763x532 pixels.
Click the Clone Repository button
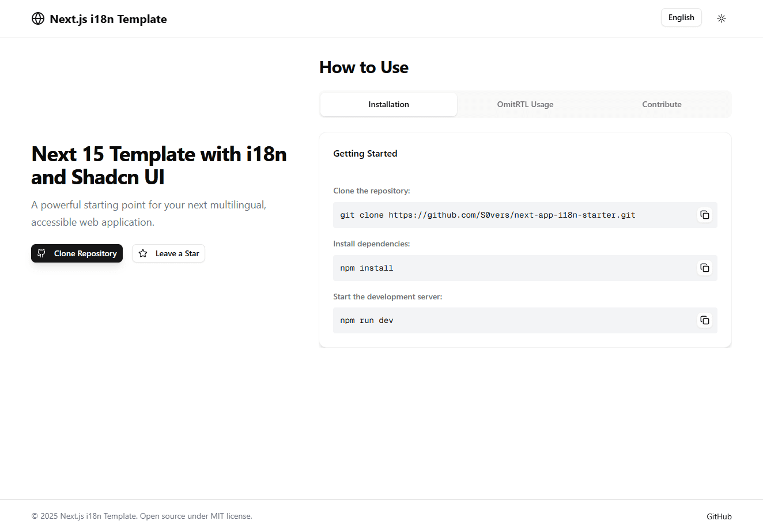pyautogui.click(x=77, y=253)
